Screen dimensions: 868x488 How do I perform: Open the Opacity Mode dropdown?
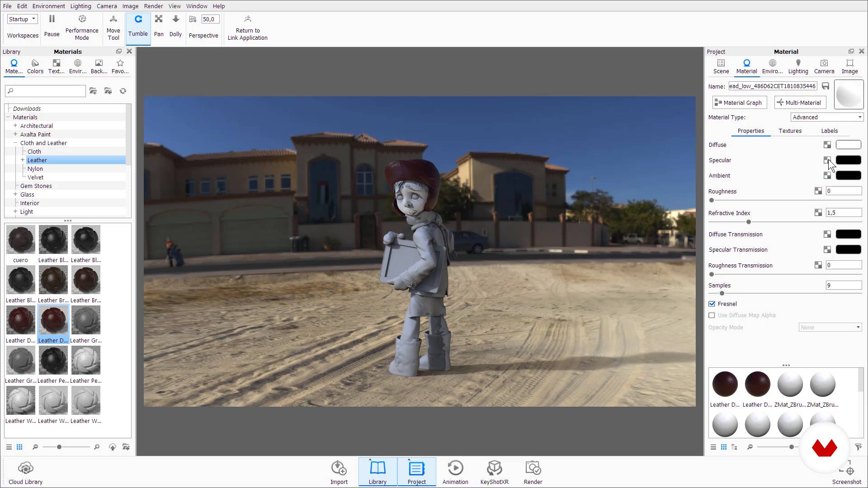click(x=830, y=327)
